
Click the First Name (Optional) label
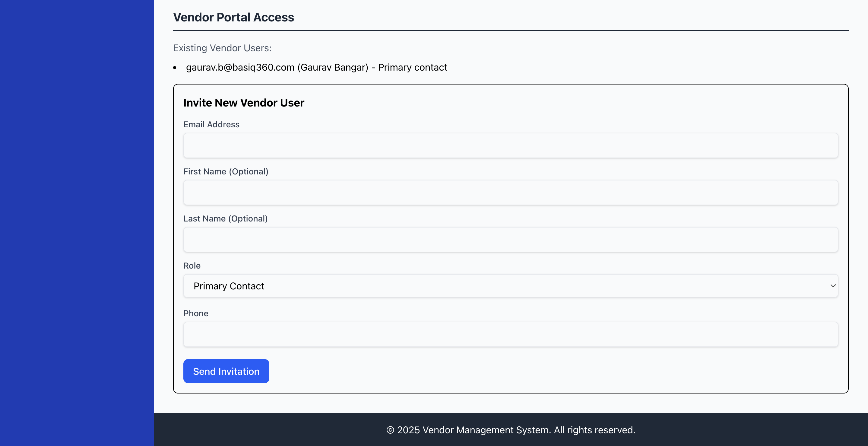(x=226, y=172)
